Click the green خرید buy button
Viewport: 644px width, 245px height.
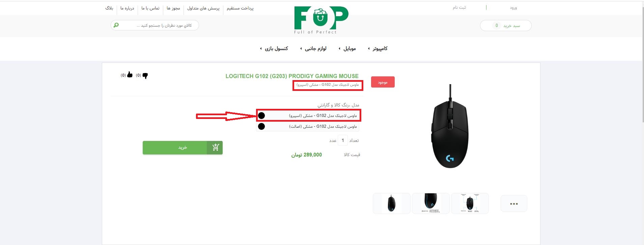point(183,148)
